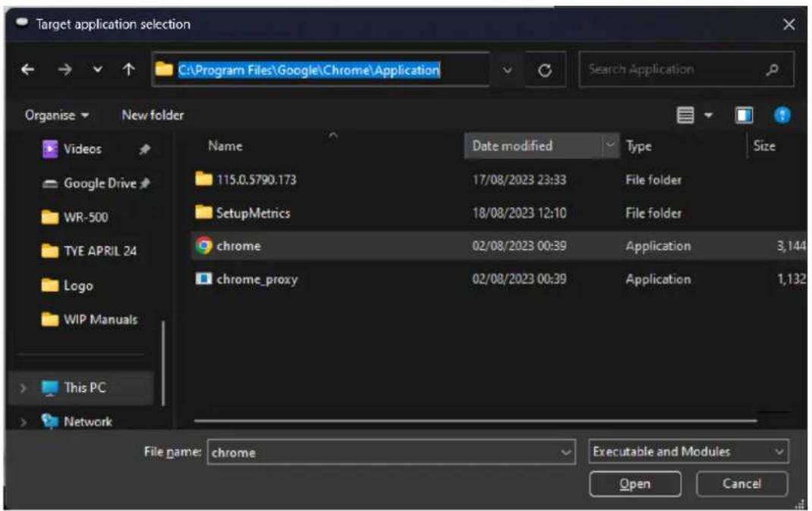
Task: Click the horizontal scrollbar in file list
Action: pyautogui.click(x=475, y=421)
